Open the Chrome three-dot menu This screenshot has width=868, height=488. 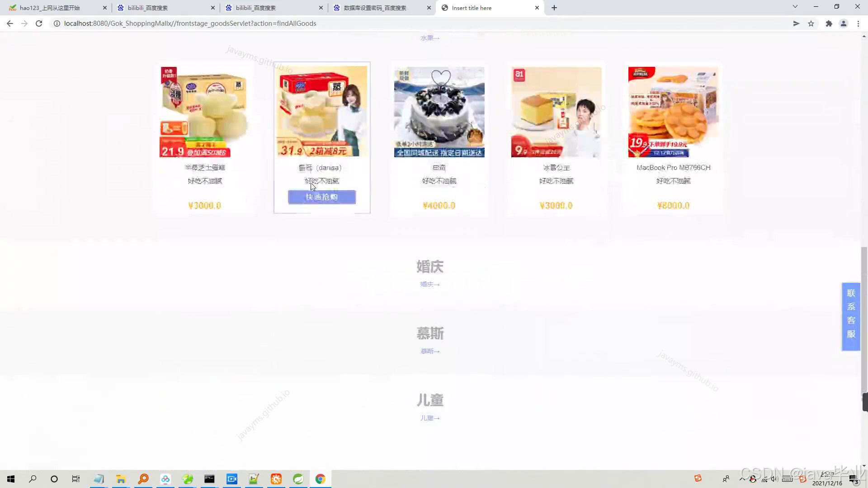click(858, 23)
